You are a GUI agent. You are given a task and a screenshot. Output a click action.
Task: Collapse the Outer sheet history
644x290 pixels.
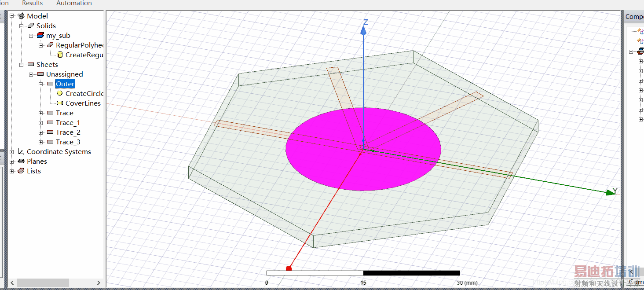pyautogui.click(x=41, y=84)
